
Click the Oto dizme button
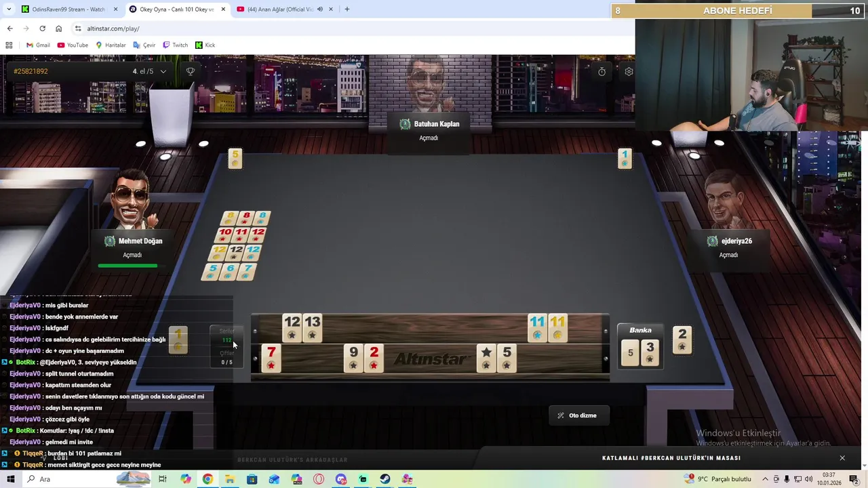click(578, 415)
